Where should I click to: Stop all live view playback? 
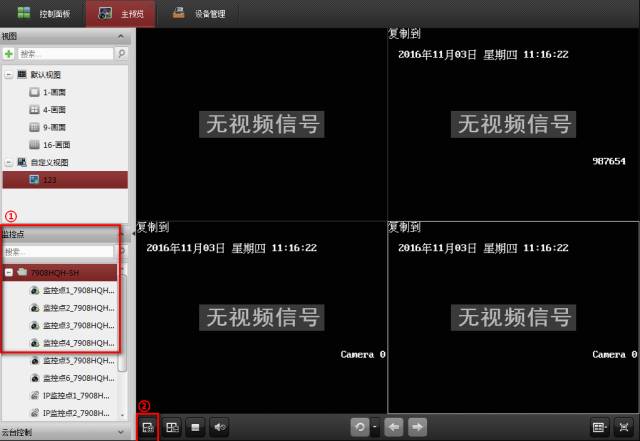tap(197, 427)
